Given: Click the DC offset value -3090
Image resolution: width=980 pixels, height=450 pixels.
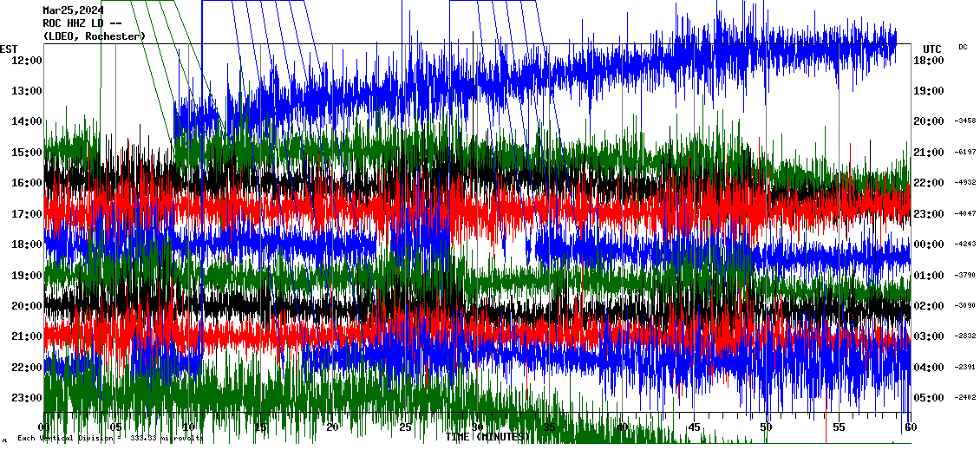Looking at the screenshot, I should [964, 305].
